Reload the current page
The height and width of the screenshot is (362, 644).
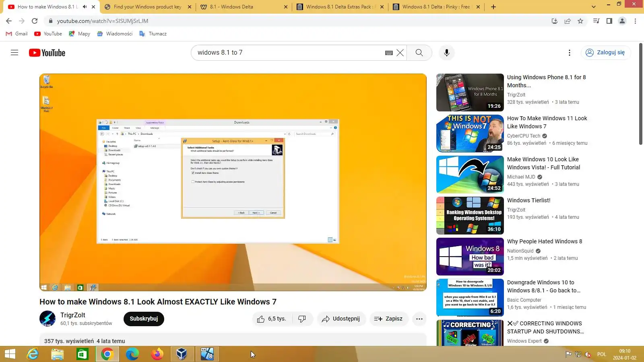point(35,21)
